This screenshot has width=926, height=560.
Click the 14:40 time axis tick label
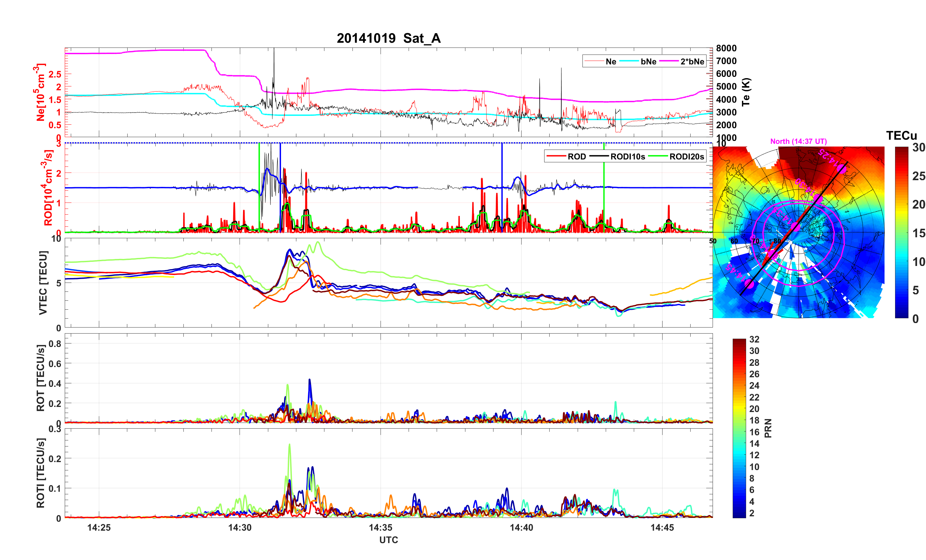pos(521,527)
